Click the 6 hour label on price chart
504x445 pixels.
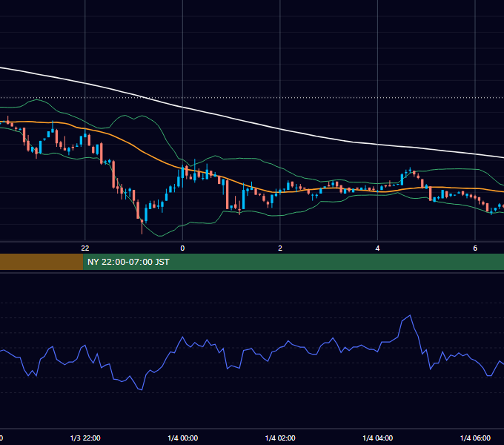475,248
